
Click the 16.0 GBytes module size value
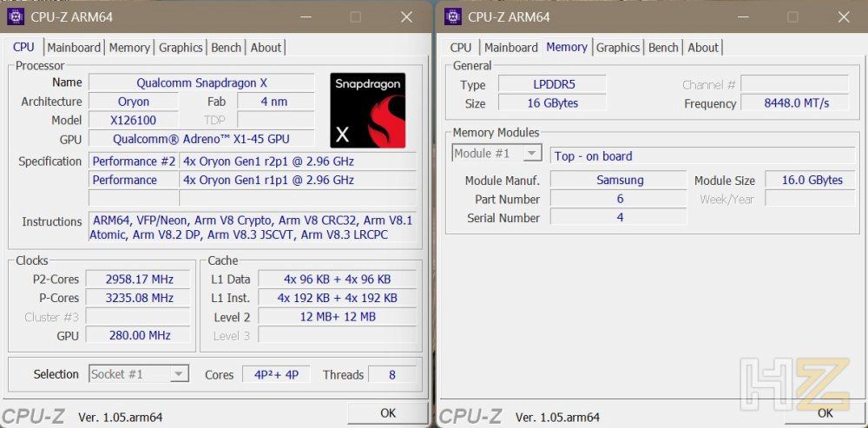tap(811, 180)
